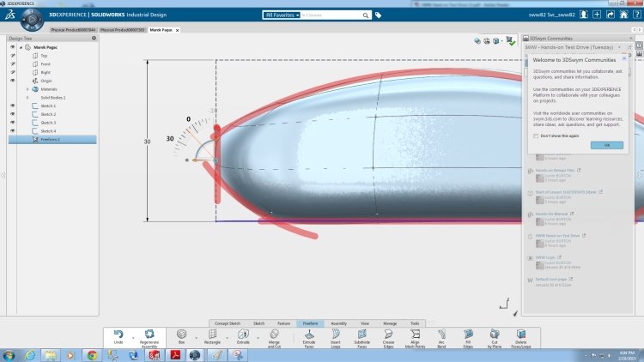Expand the Materials node in the Design Tree
Screen dimensions: 644x362
click(x=27, y=89)
